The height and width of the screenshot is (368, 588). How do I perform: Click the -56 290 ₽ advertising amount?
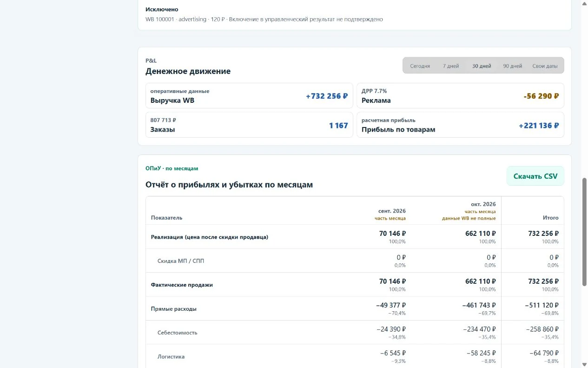coord(541,96)
